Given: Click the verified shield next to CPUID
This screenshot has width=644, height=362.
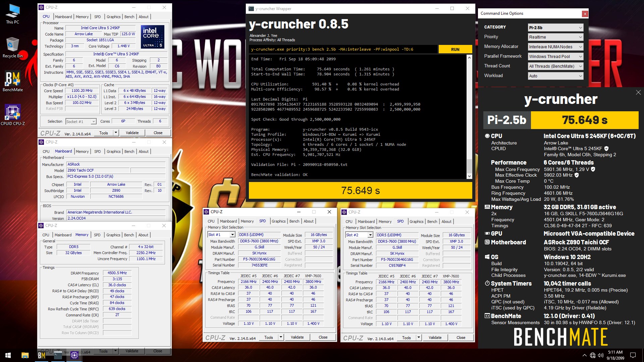Looking at the screenshot, I should 606,148.
